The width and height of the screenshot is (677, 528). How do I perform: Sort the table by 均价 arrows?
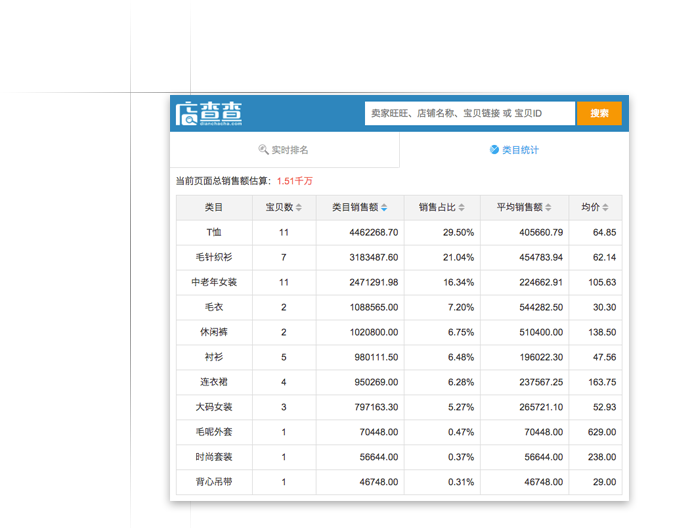[606, 208]
